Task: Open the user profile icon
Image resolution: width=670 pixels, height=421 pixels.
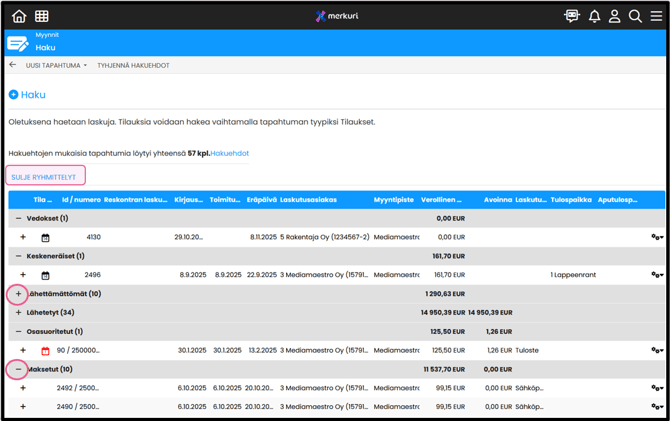Action: tap(615, 16)
